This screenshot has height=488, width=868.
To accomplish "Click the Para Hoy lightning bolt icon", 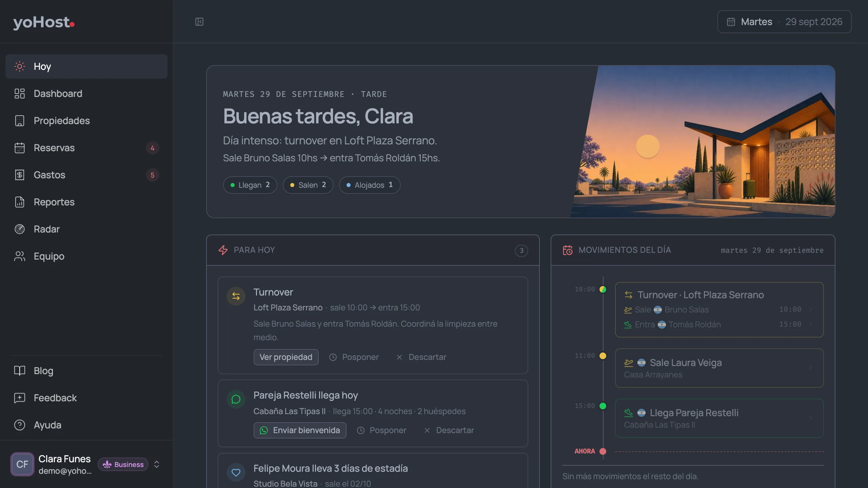I will click(223, 250).
